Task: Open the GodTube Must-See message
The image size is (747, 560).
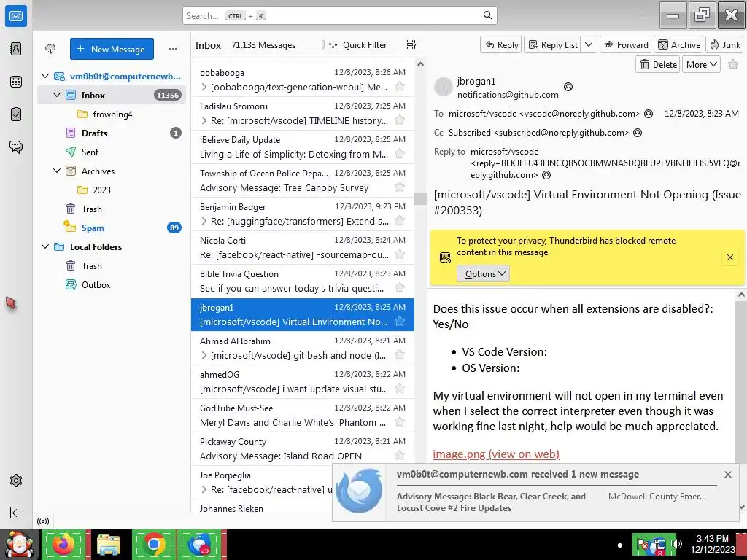Action: click(303, 415)
